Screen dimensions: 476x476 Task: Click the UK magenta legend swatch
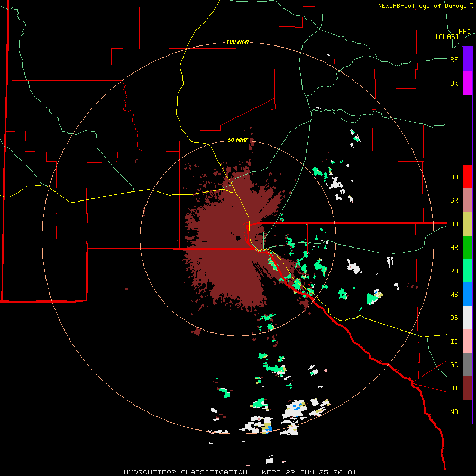click(467, 83)
